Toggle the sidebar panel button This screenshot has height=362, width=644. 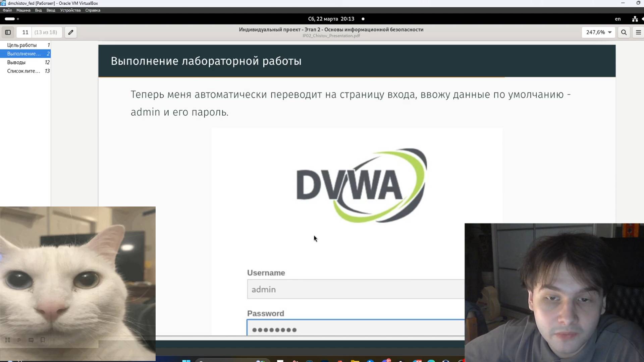click(8, 33)
